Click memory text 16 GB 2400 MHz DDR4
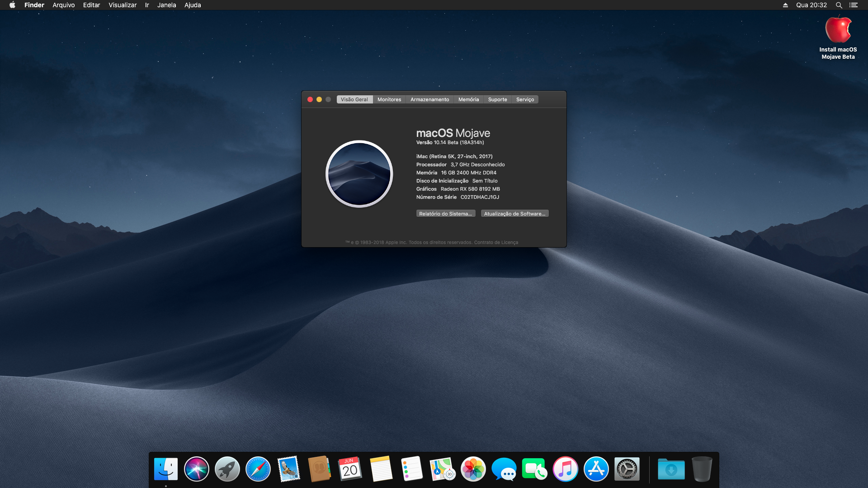 coord(469,173)
